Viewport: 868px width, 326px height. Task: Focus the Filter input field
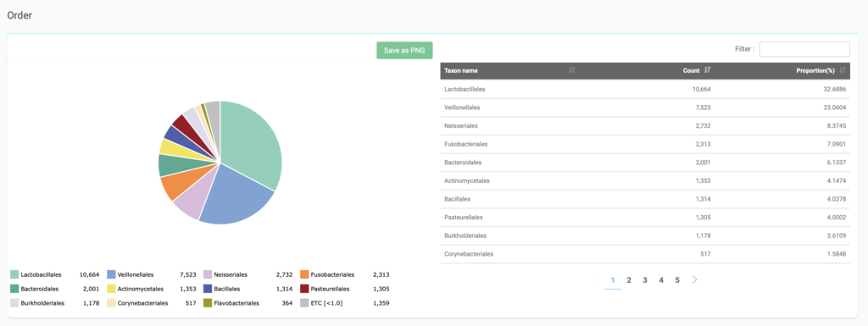click(804, 49)
